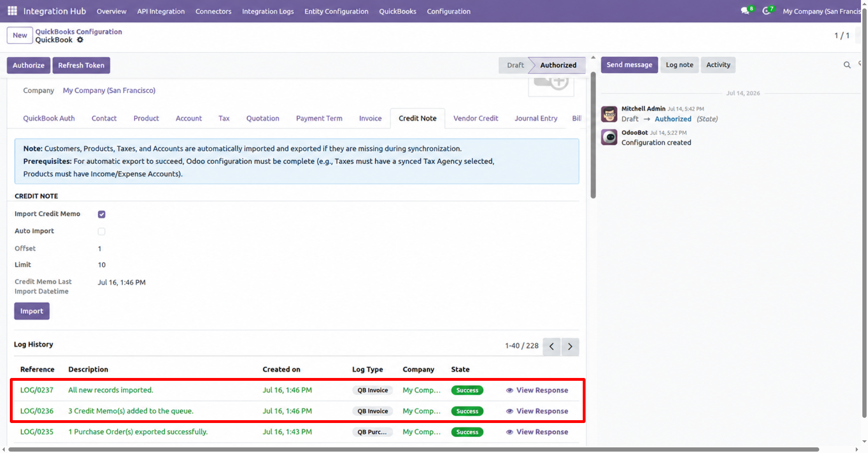The height and width of the screenshot is (453, 868).
Task: Open OdooBot's avatar
Action: point(609,137)
